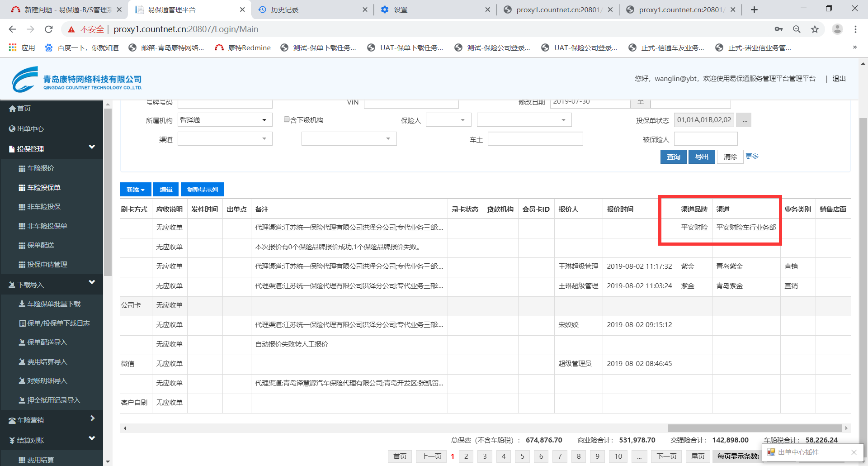Bookmark this page with the star icon

click(815, 29)
